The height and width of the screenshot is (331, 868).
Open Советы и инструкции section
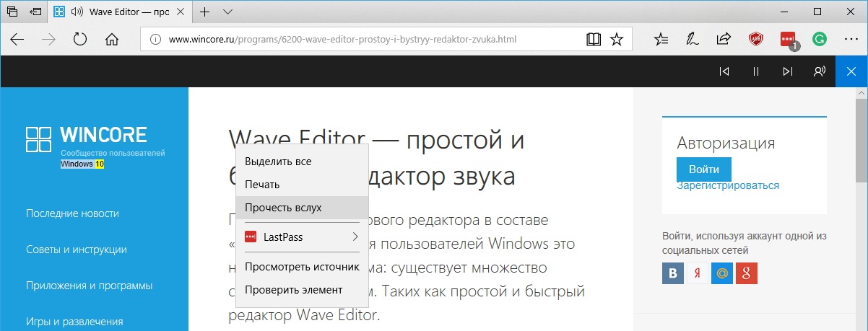click(77, 250)
